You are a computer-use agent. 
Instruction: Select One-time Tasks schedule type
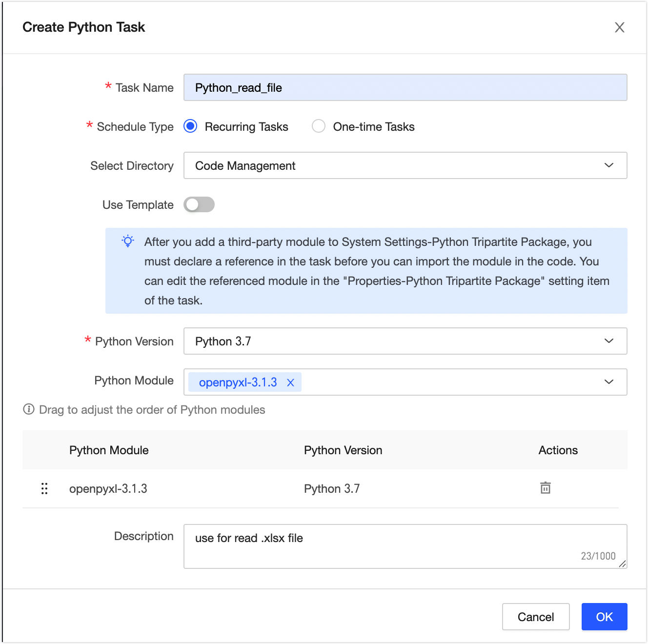pos(319,126)
